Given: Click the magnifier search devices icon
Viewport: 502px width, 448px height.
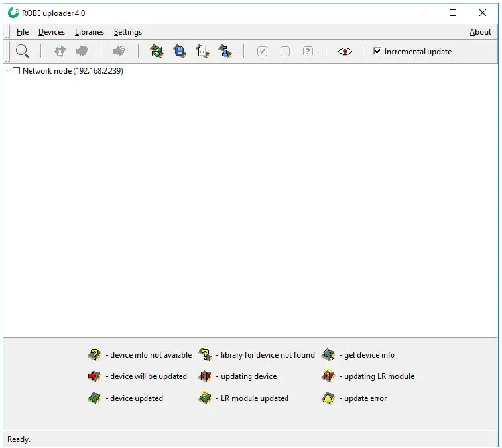Looking at the screenshot, I should tap(23, 51).
